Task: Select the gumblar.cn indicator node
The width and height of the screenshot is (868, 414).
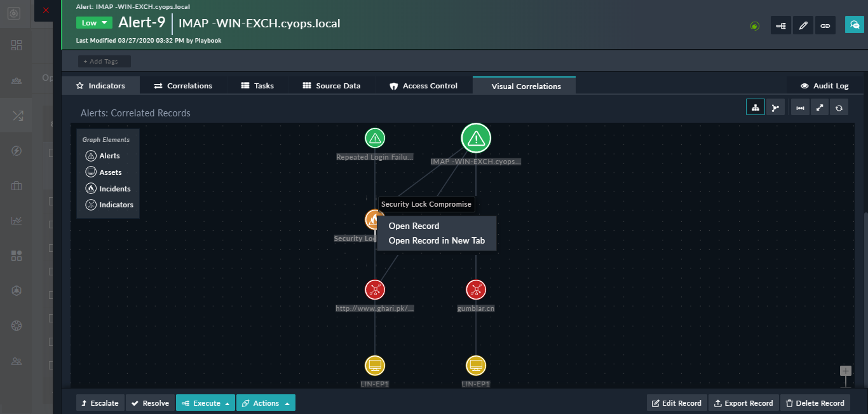Action: [x=476, y=289]
